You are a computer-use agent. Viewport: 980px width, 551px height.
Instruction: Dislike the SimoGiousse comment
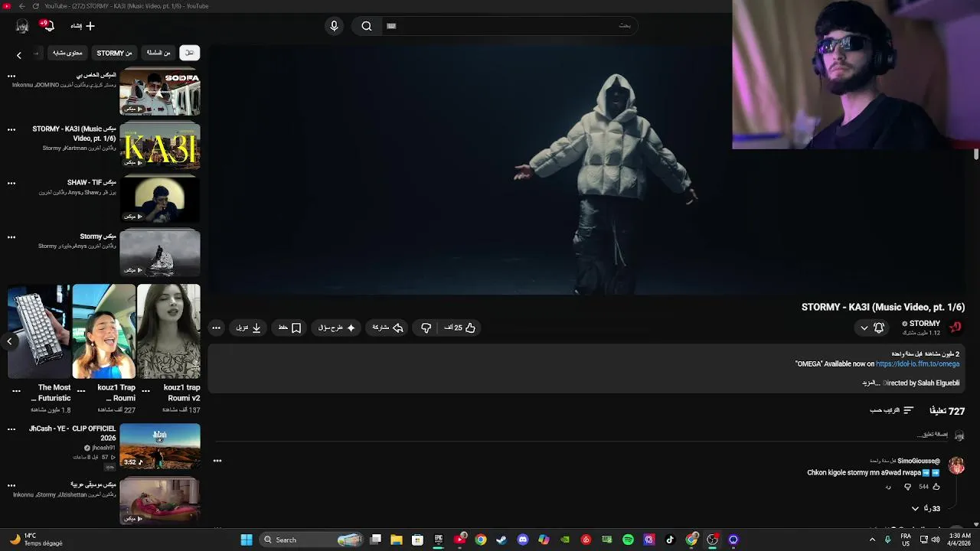pos(908,487)
